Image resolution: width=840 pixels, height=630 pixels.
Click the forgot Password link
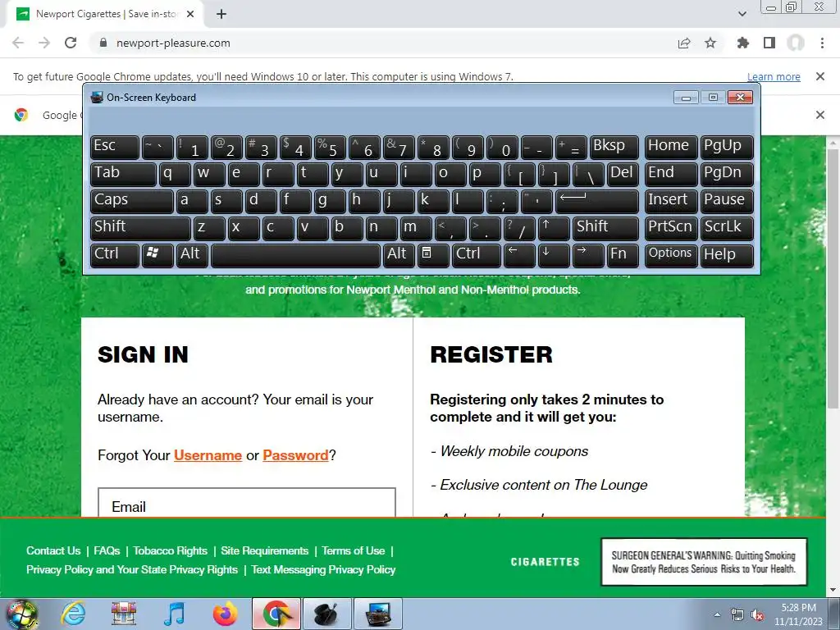click(295, 455)
